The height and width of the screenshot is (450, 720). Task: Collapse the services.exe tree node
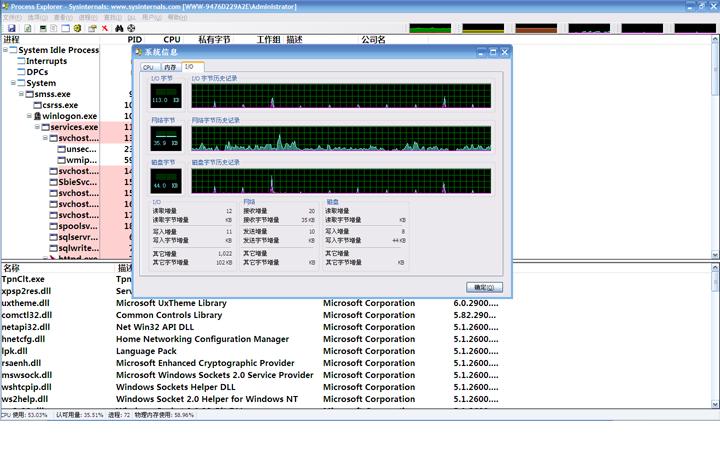(37, 127)
